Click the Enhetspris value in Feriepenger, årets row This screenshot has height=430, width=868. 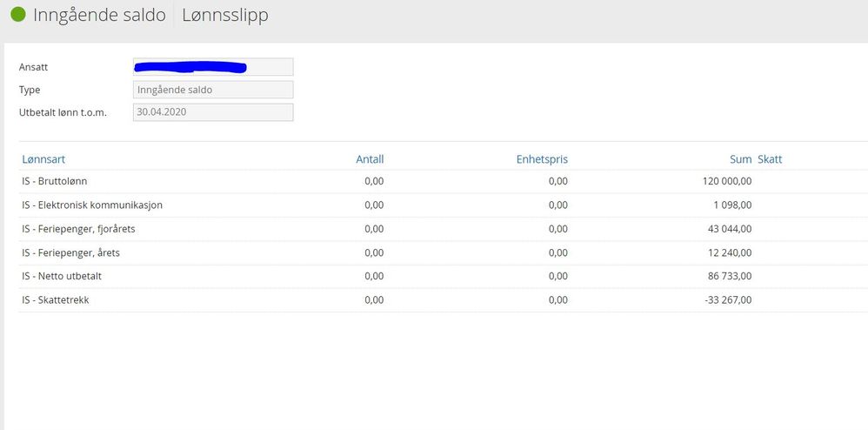558,252
